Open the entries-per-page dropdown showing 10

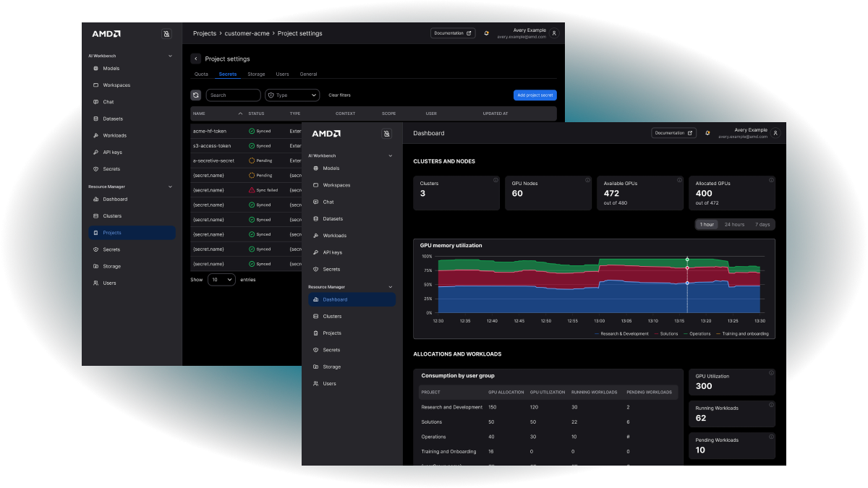(x=222, y=279)
